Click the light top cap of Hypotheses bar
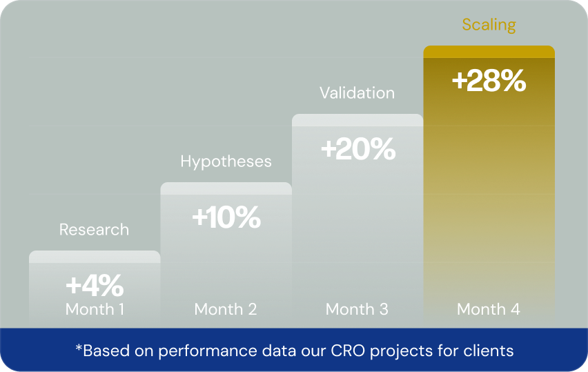Screen dimensions: 588x372 tap(226, 188)
